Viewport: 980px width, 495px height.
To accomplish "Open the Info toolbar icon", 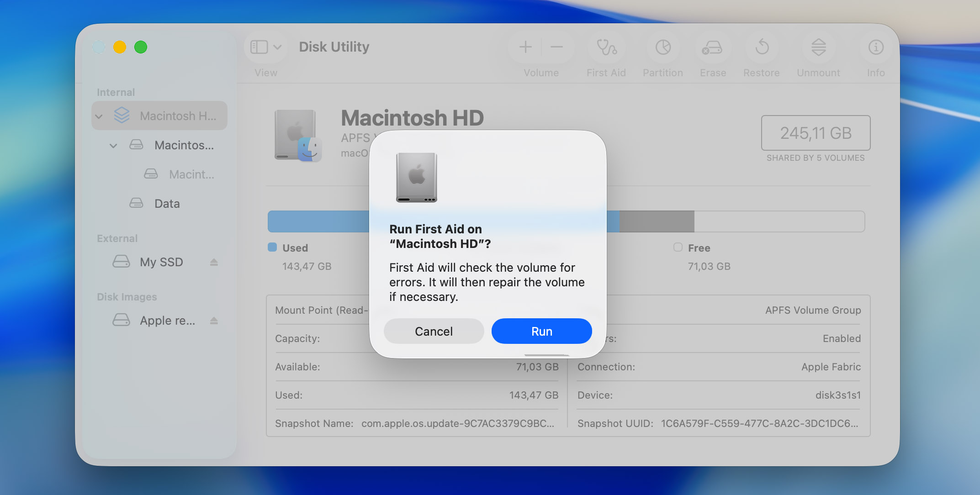I will pyautogui.click(x=876, y=47).
